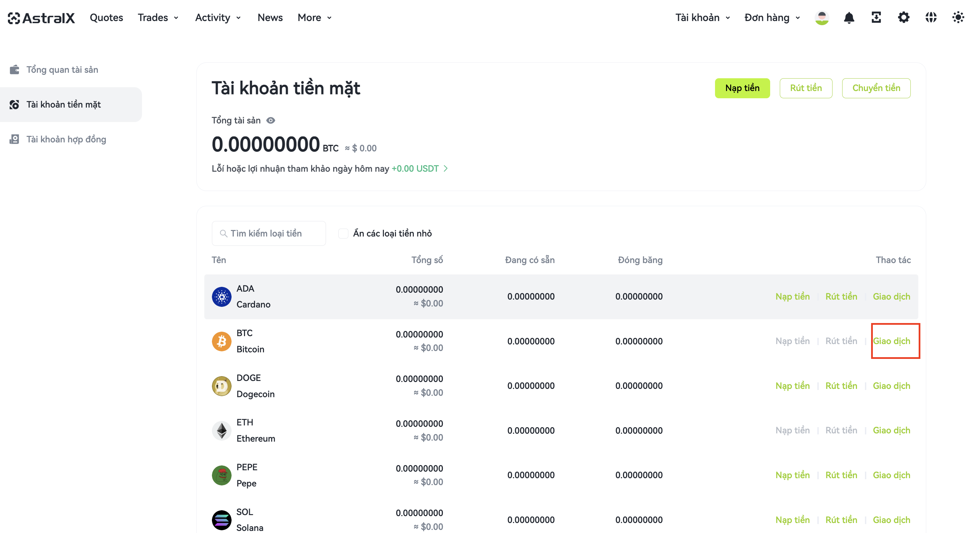Image resolution: width=980 pixels, height=533 pixels.
Task: Toggle total assets visibility eye icon
Action: coord(270,120)
